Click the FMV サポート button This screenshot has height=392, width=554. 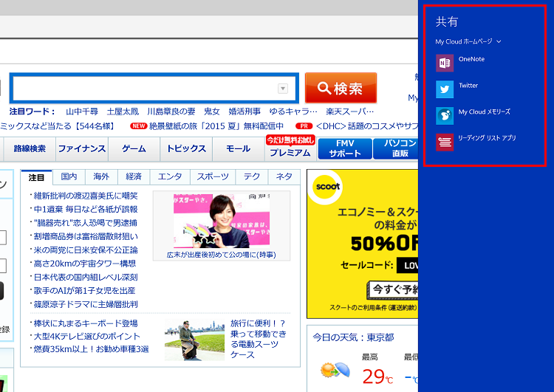(x=345, y=148)
